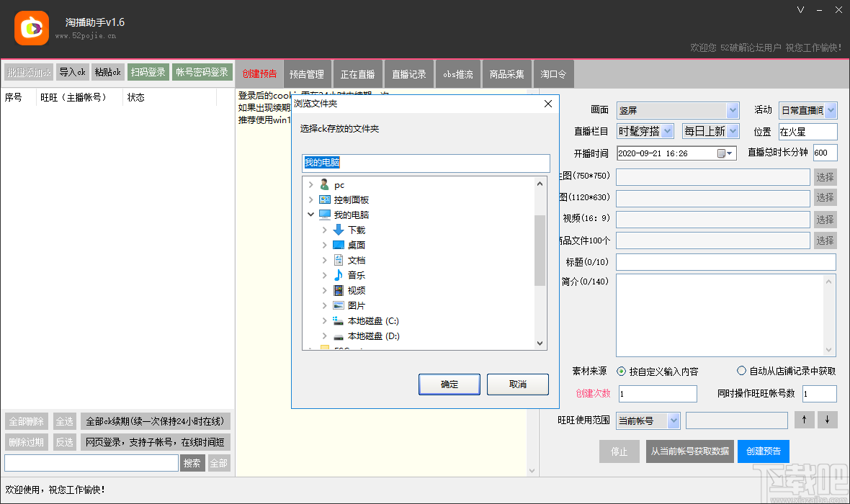Expand the 本地磁盘 (C:) node
Viewport: 850px width, 504px height.
tap(324, 321)
